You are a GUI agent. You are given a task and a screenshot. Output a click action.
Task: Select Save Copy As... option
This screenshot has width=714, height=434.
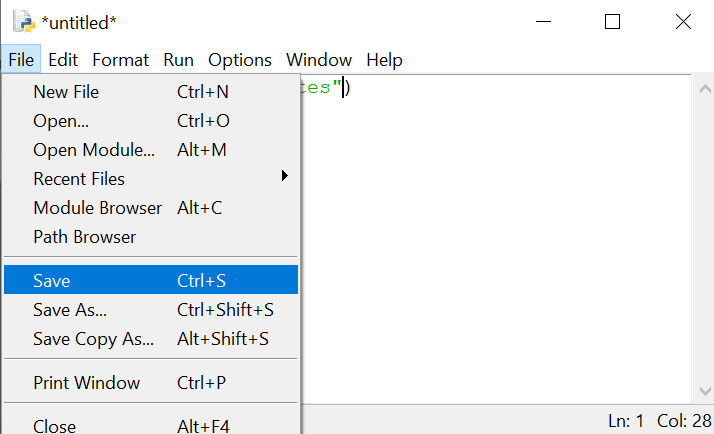93,339
